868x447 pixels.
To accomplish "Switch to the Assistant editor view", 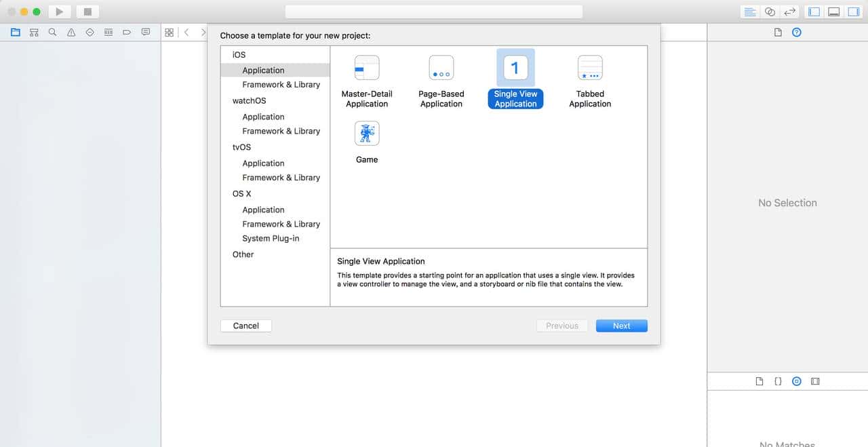I will (770, 12).
